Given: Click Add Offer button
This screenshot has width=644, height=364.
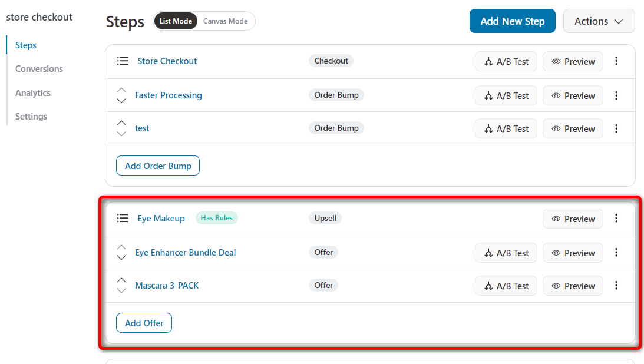Looking at the screenshot, I should pos(144,323).
